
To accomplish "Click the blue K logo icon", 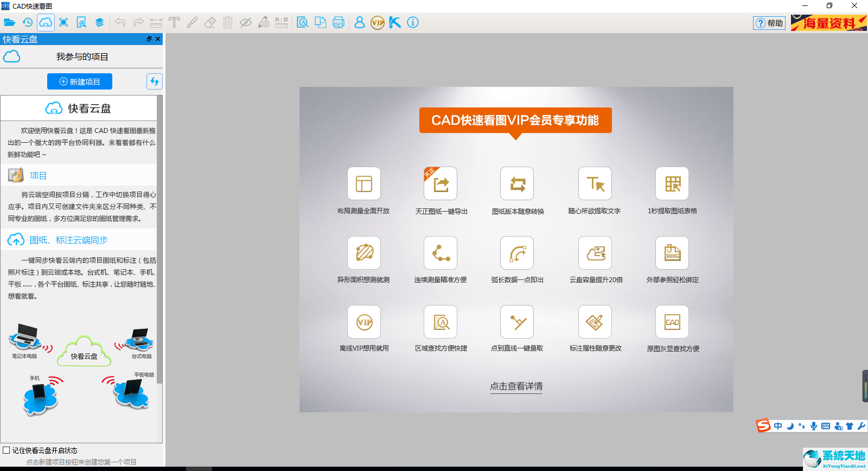I will [x=395, y=23].
